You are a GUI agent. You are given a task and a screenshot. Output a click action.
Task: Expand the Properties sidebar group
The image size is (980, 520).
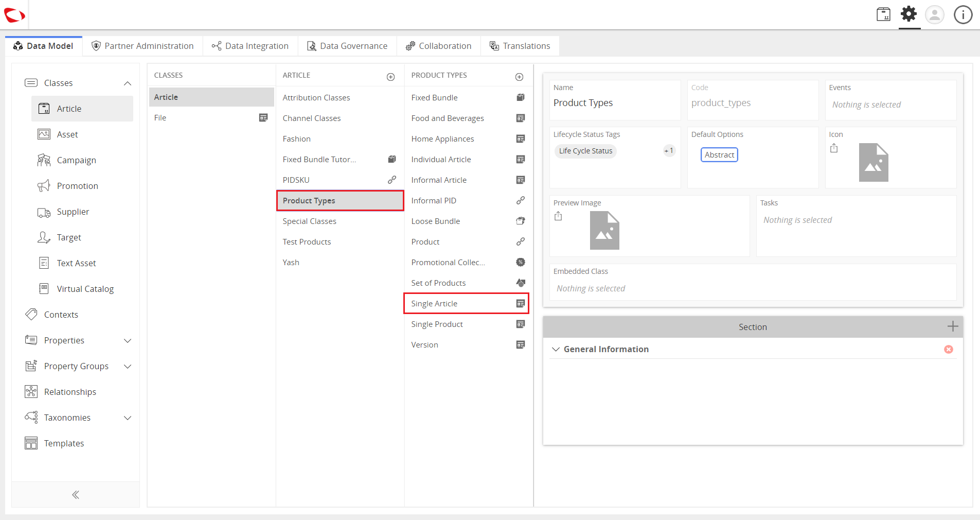point(128,341)
